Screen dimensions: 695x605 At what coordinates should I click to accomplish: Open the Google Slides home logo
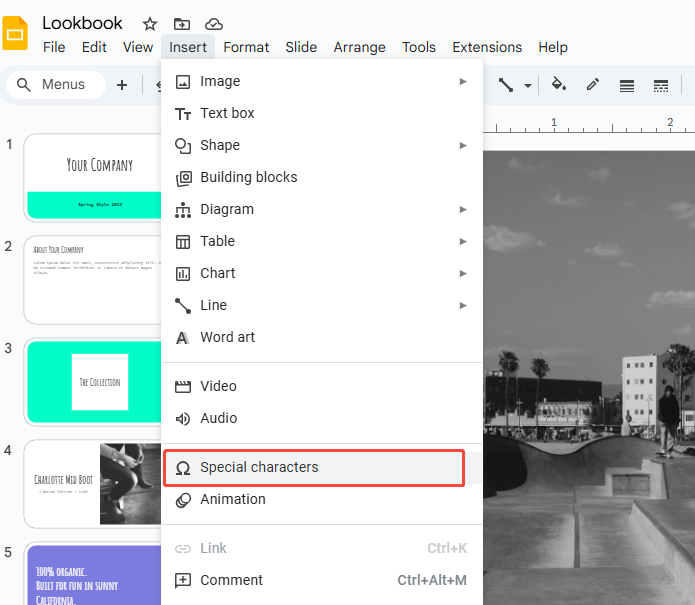pos(16,34)
